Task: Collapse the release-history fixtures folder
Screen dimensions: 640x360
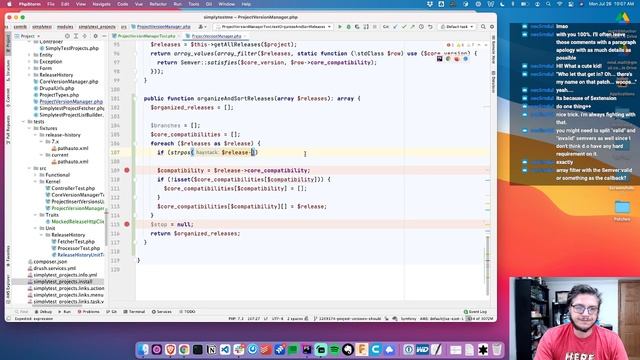Action: (x=36, y=135)
